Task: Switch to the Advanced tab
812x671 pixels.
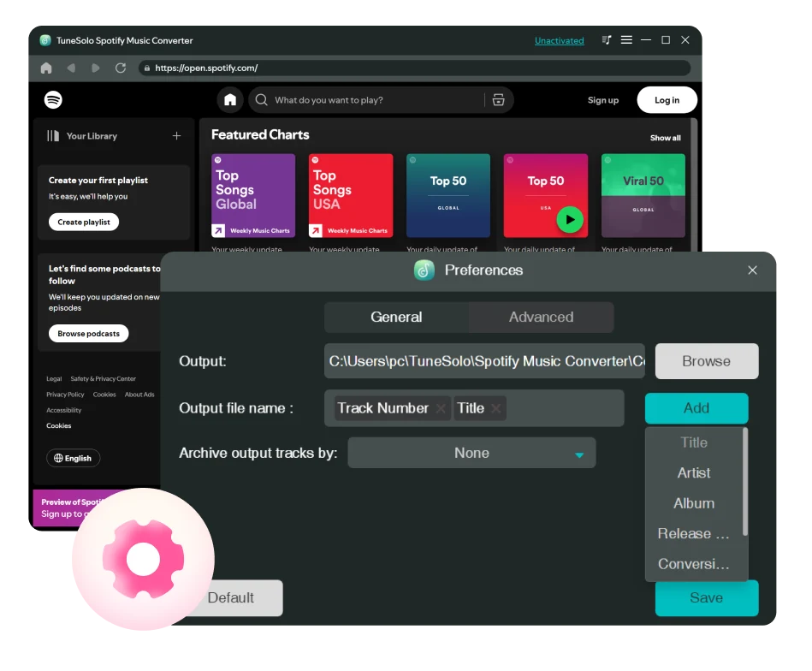Action: click(x=541, y=318)
